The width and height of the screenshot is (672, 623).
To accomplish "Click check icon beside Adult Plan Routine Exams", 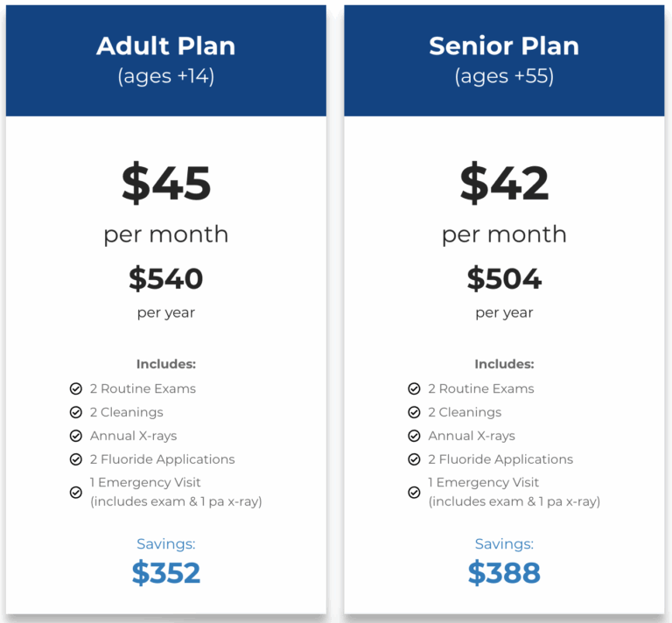I will 76,388.
